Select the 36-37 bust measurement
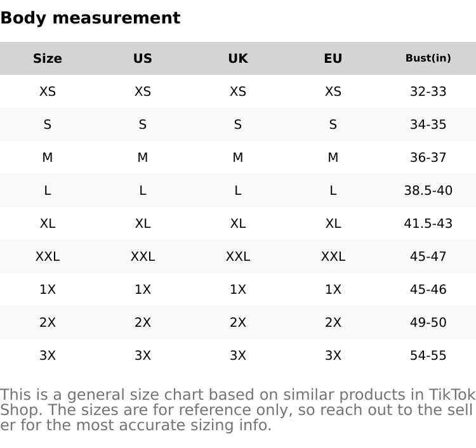The width and height of the screenshot is (476, 448). [x=428, y=157]
